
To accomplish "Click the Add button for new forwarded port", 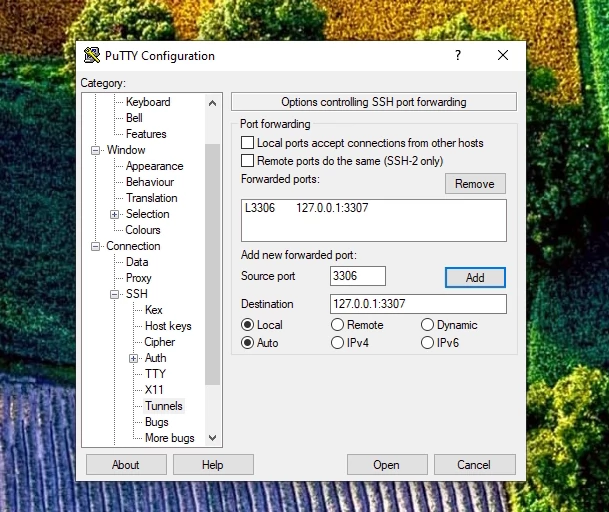I will tap(475, 277).
